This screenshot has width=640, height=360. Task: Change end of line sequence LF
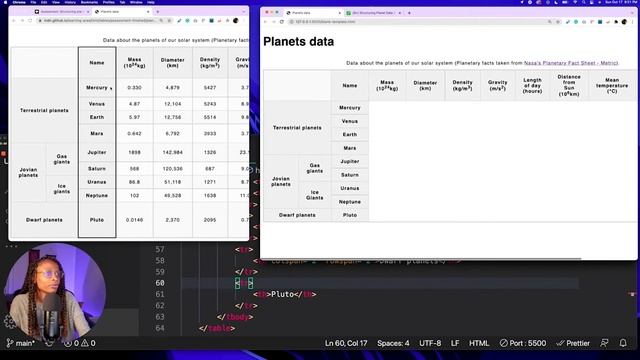(x=455, y=343)
